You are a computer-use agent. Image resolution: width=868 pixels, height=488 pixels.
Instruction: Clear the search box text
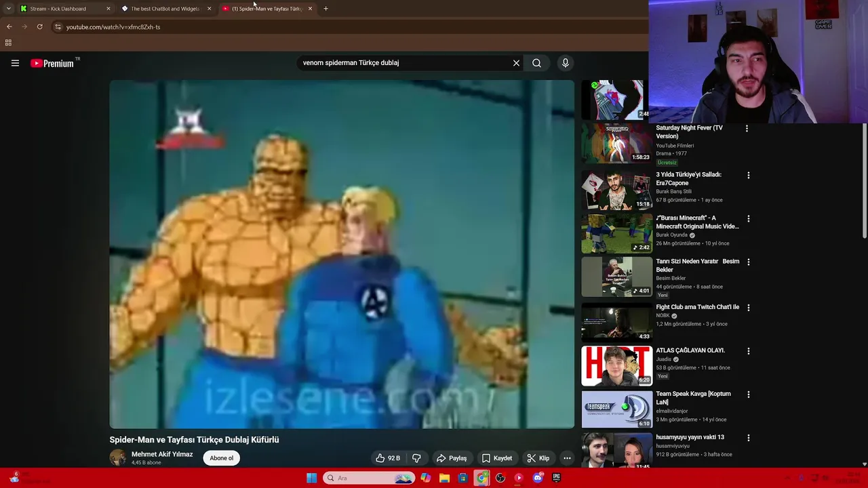pyautogui.click(x=516, y=63)
